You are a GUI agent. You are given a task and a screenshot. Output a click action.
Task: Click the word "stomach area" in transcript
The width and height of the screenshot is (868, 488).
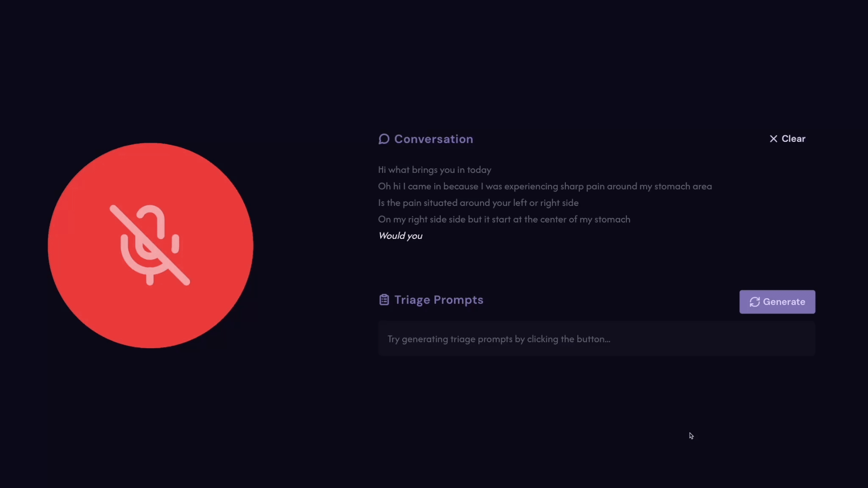(683, 186)
